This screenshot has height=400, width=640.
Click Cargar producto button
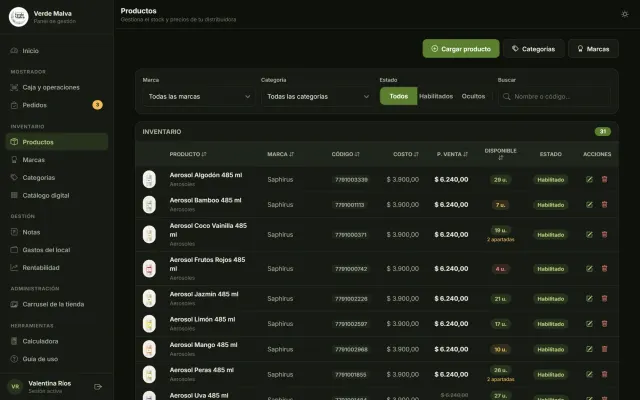[x=461, y=49]
